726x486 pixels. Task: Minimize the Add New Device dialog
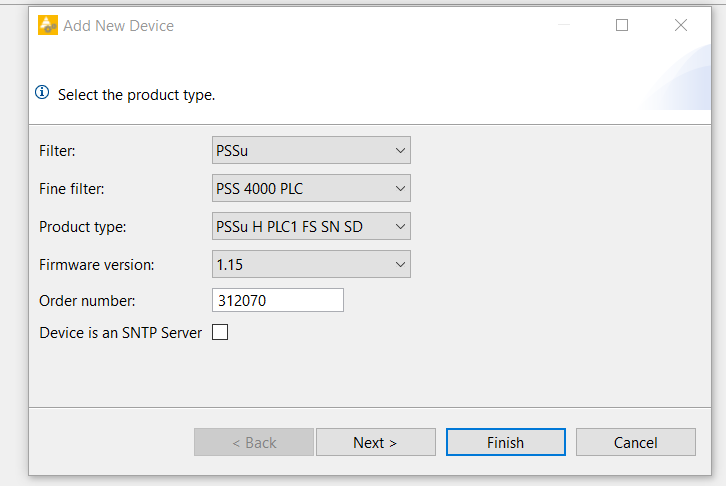tap(563, 25)
